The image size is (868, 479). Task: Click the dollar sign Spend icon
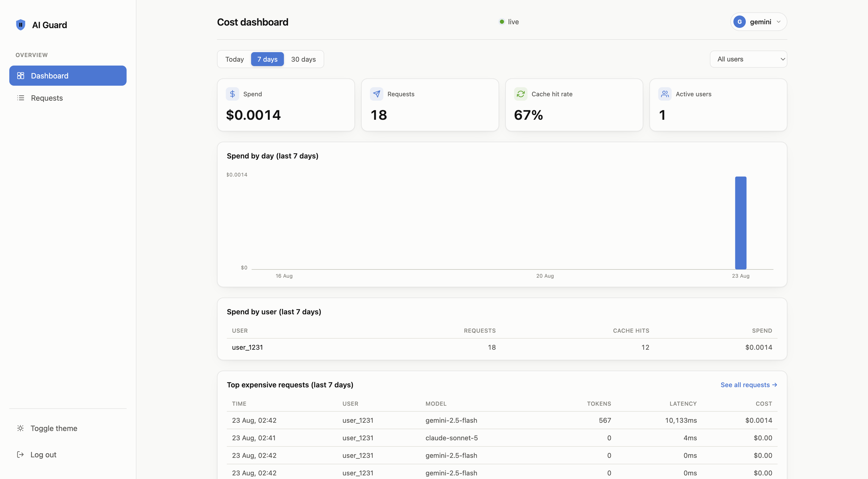[233, 94]
